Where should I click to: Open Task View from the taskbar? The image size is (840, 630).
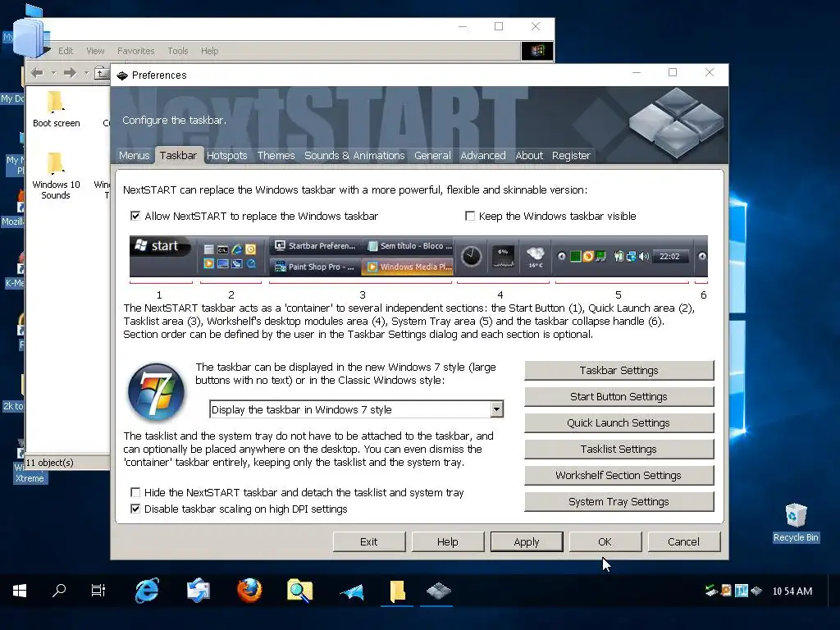[98, 591]
